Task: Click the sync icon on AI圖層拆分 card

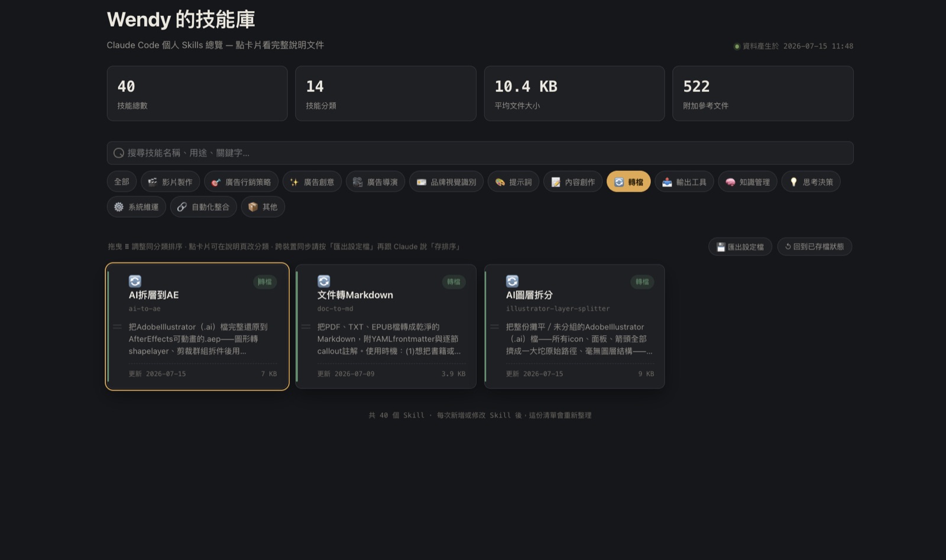Action: pos(512,281)
